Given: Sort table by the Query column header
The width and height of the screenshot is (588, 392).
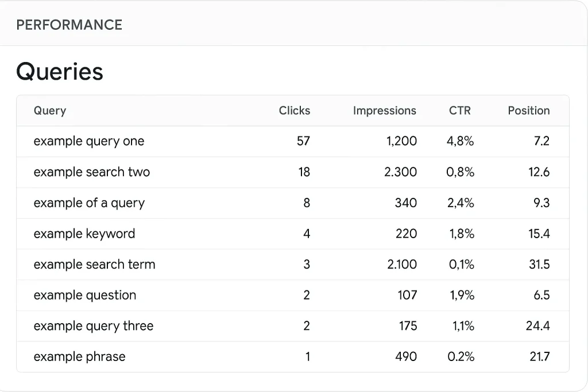Looking at the screenshot, I should tap(49, 111).
